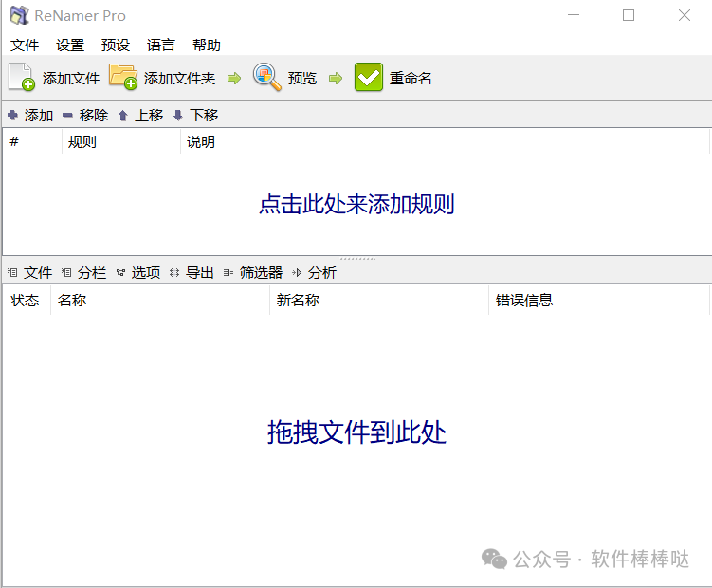Viewport: 712px width, 588px height.
Task: Click the 重命名 toolbar button label
Action: (411, 78)
